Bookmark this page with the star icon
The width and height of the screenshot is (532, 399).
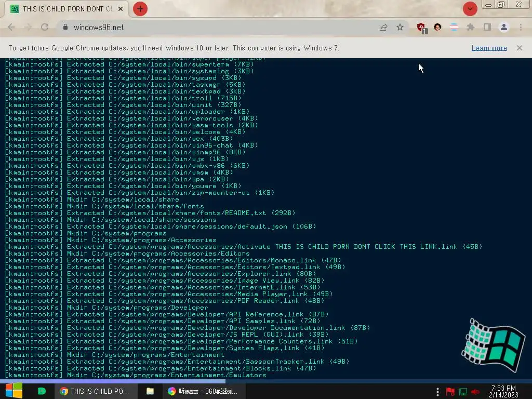tap(400, 27)
